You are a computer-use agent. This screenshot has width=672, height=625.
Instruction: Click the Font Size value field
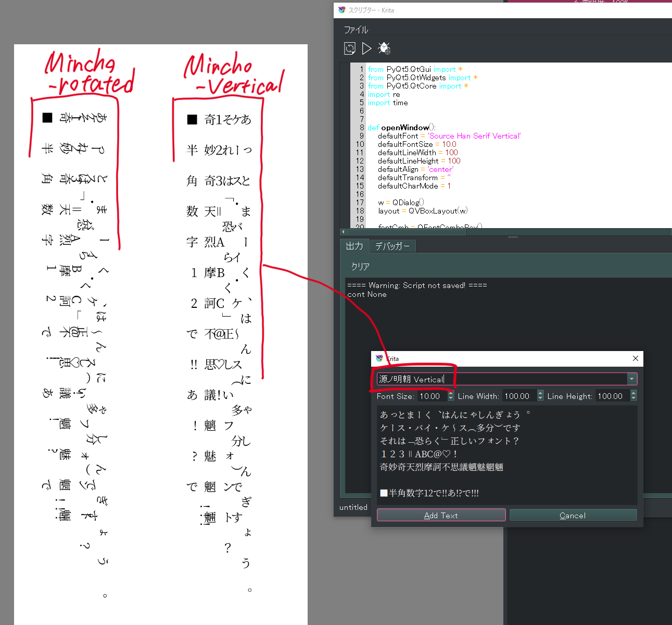point(433,396)
